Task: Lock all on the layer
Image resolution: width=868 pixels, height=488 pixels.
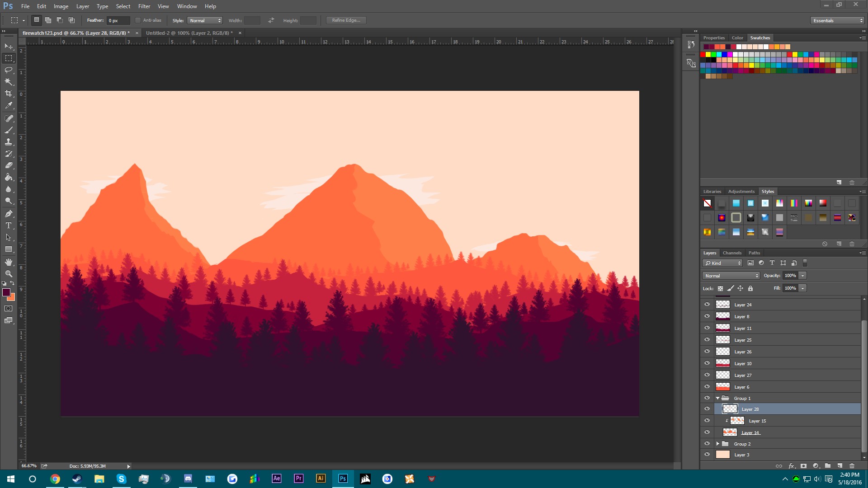Action: click(x=750, y=288)
